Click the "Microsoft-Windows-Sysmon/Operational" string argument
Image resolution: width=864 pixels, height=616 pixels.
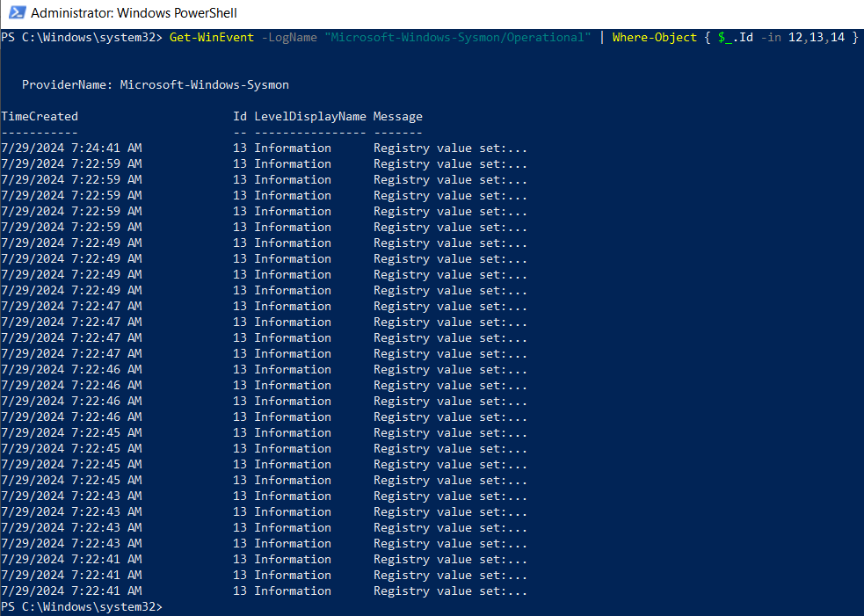click(x=458, y=38)
